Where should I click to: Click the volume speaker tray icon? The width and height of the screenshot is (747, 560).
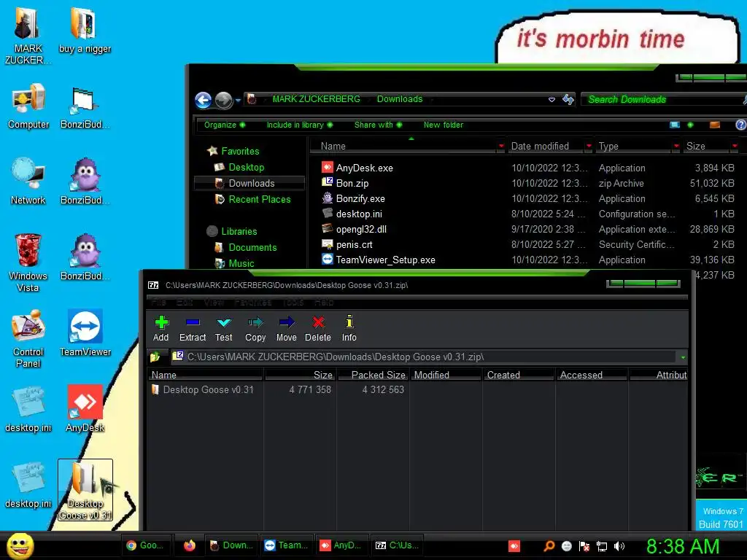[619, 546]
